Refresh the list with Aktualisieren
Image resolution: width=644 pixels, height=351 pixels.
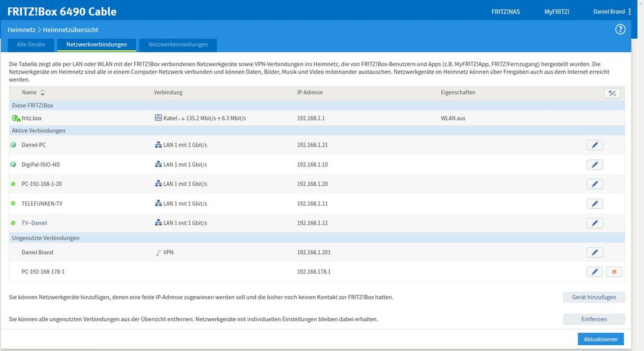[x=601, y=339]
